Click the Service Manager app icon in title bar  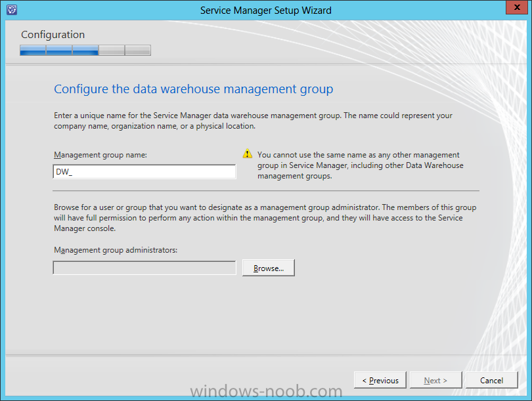coord(12,10)
